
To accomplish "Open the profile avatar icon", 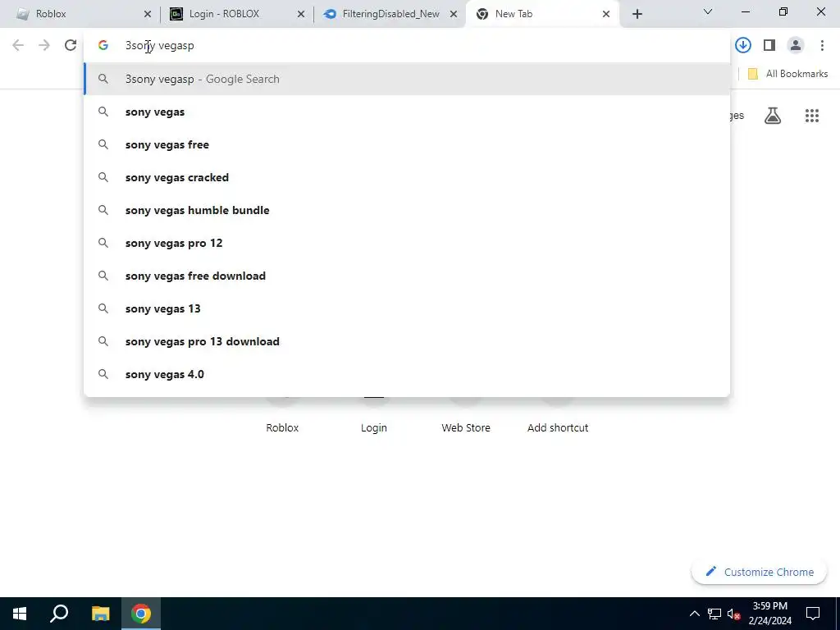I will pyautogui.click(x=796, y=46).
